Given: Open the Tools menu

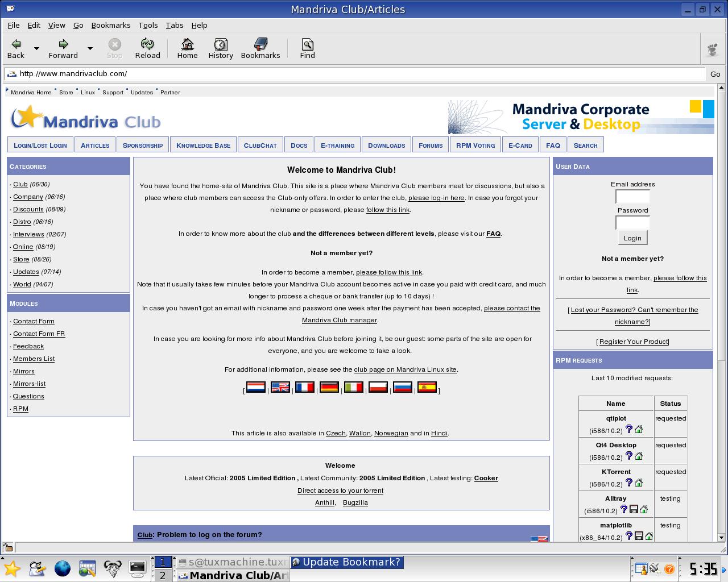Looking at the screenshot, I should point(148,25).
